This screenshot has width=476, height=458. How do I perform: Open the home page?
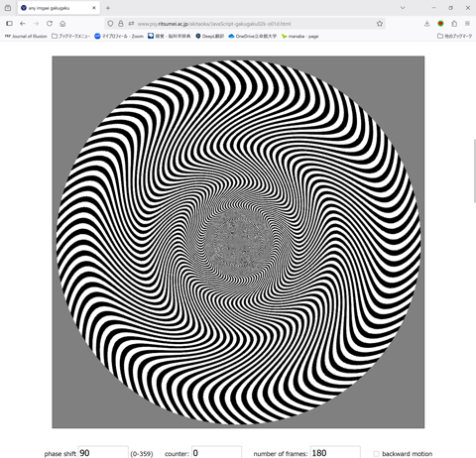pyautogui.click(x=62, y=24)
